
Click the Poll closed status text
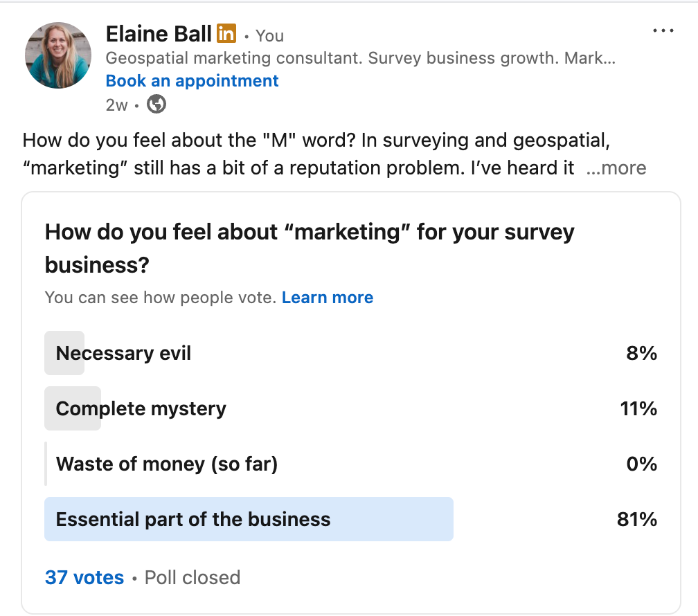coord(193,577)
